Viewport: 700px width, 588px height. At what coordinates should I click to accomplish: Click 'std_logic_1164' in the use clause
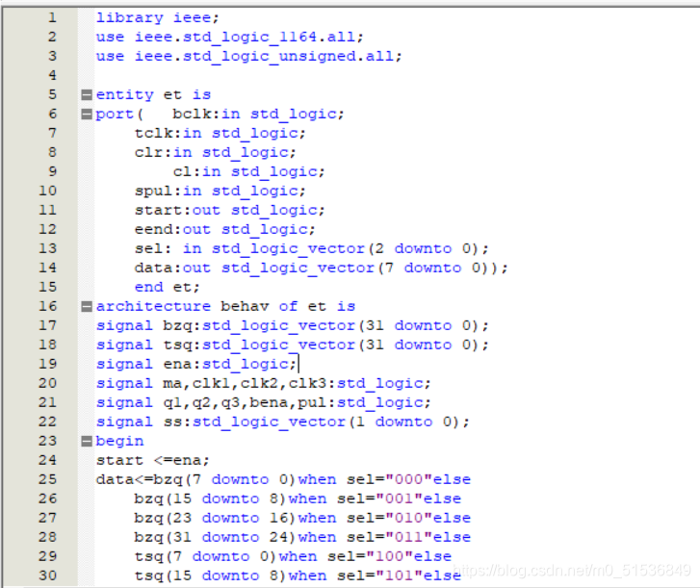(x=250, y=37)
